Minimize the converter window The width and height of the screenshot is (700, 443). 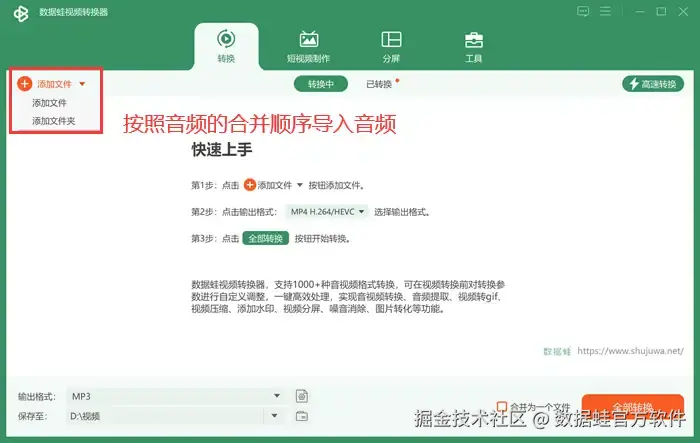pyautogui.click(x=640, y=12)
